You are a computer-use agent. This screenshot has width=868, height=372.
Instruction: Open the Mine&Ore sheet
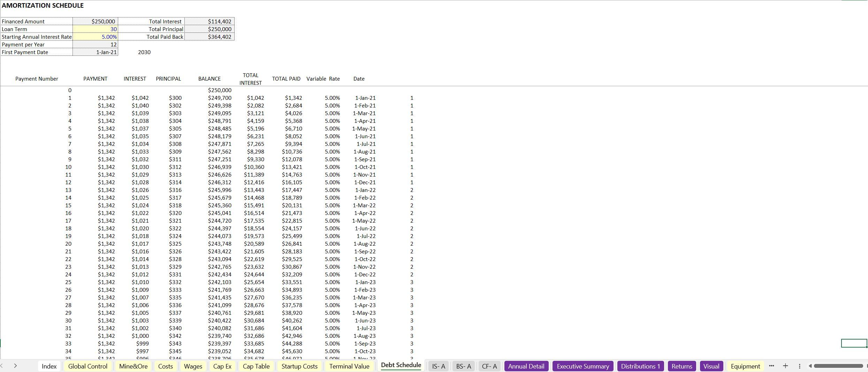(133, 366)
